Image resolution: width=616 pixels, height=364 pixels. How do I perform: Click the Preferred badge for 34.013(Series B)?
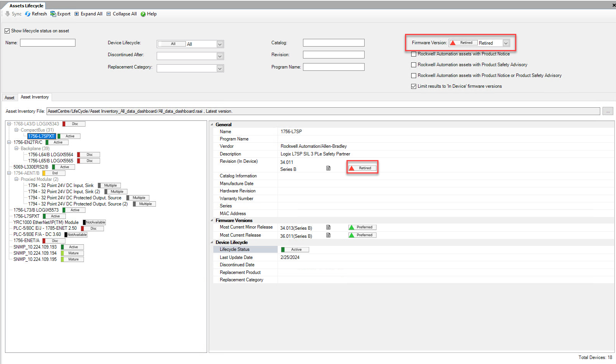[x=362, y=227]
